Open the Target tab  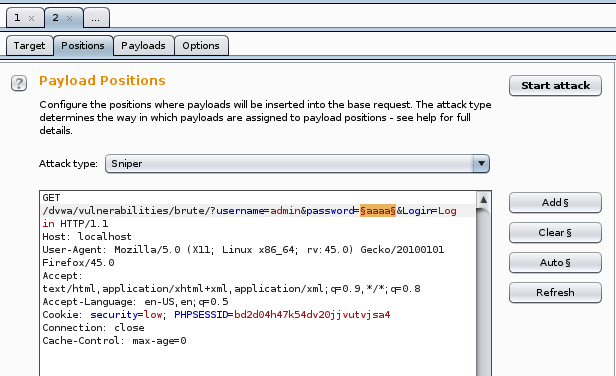(29, 46)
